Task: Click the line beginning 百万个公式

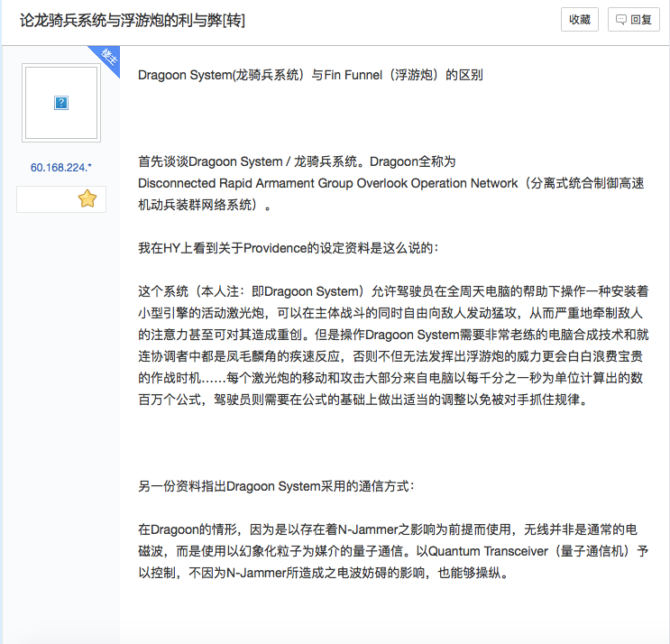Action: 363,400
